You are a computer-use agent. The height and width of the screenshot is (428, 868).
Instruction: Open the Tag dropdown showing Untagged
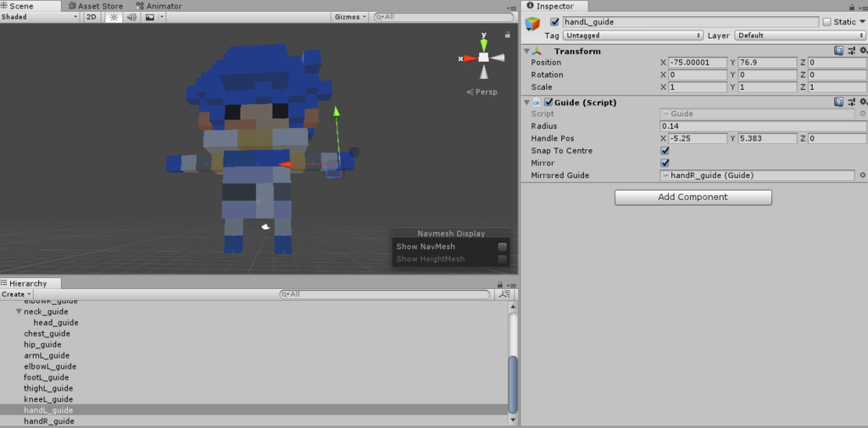click(x=632, y=36)
